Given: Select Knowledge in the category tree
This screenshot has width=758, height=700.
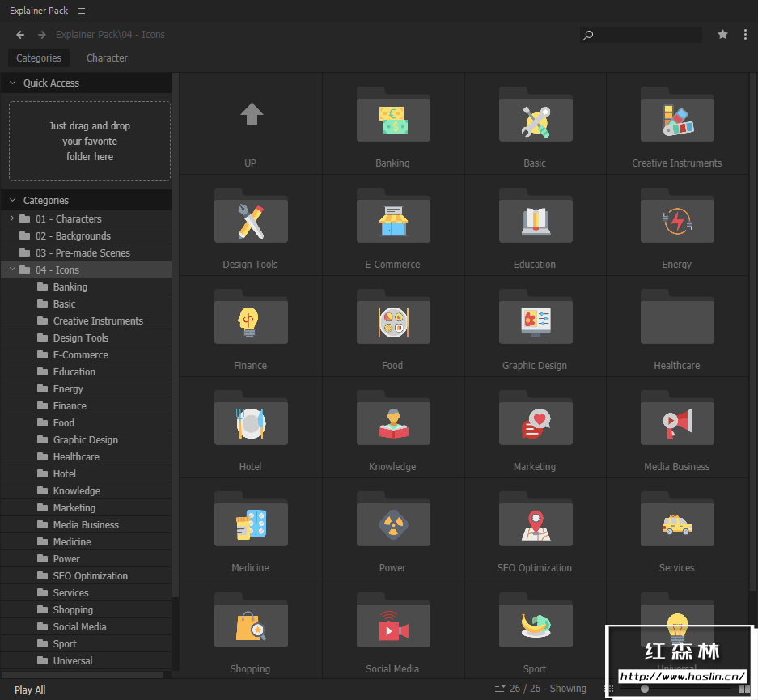Looking at the screenshot, I should click(x=86, y=490).
